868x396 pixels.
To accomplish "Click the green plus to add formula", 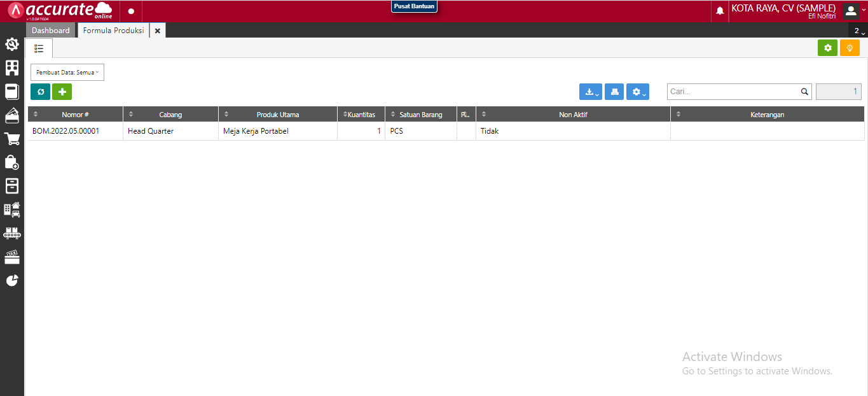I will (x=62, y=92).
